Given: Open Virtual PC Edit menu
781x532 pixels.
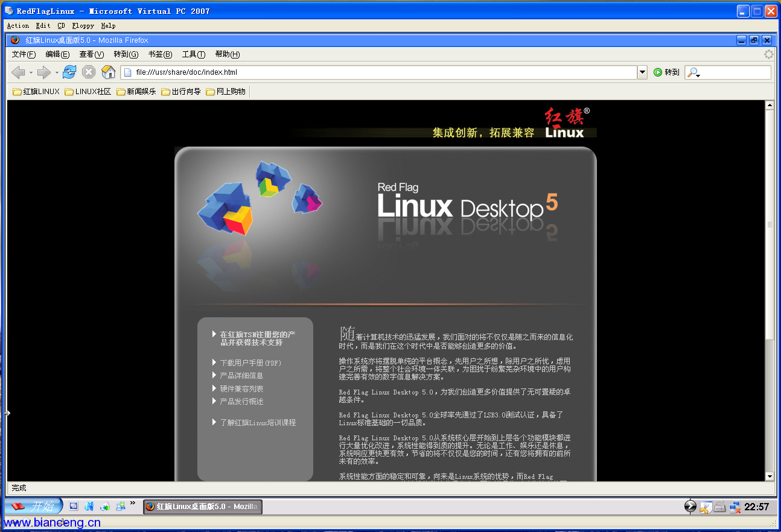Looking at the screenshot, I should pos(43,26).
